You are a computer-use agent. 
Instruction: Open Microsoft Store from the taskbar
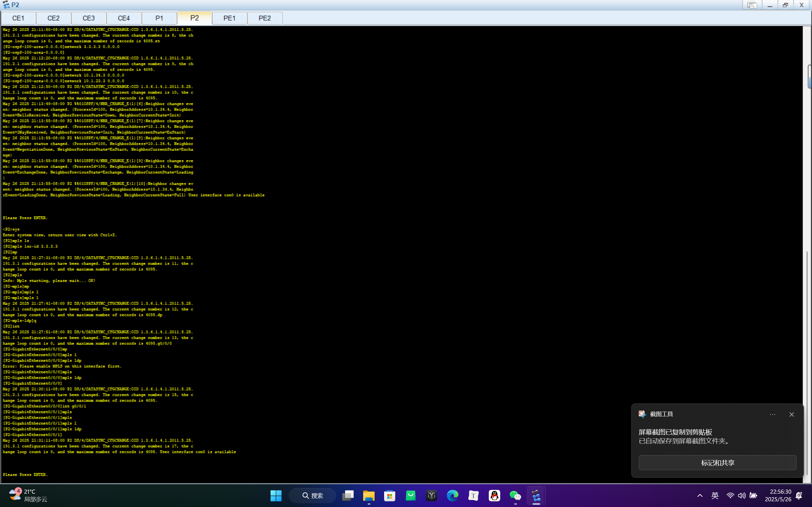390,496
